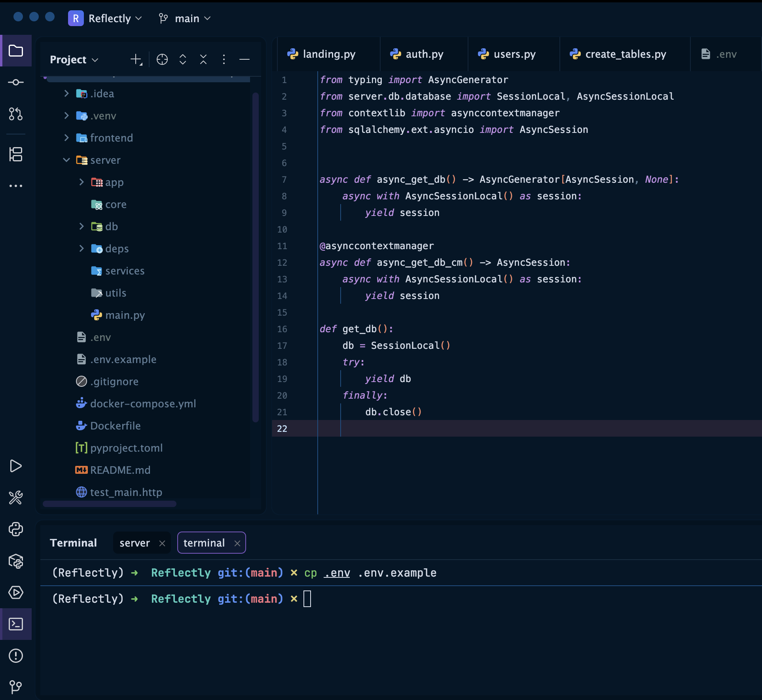The height and width of the screenshot is (700, 762).
Task: Click the .env link in the terminal
Action: coord(337,573)
